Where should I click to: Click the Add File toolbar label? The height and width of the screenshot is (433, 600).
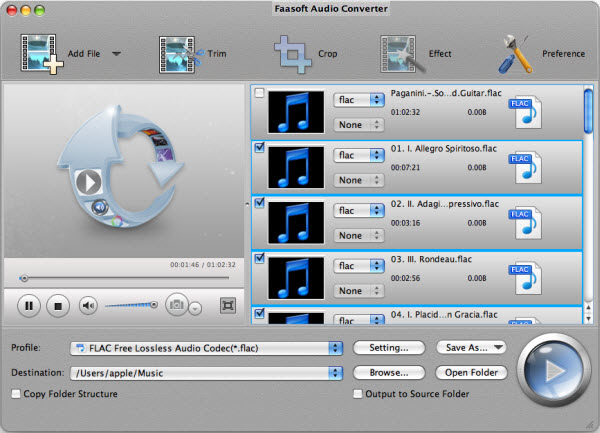pyautogui.click(x=84, y=54)
